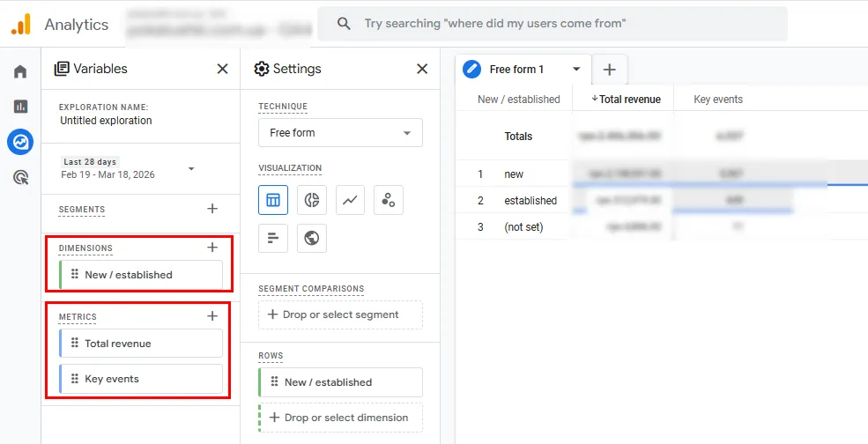868x444 pixels.
Task: Open the Home icon in left sidebar
Action: coord(20,71)
